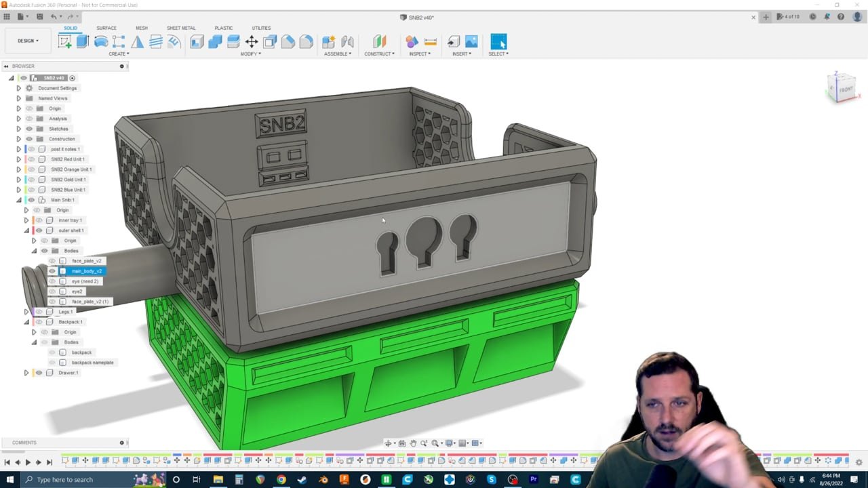Open the Design workspace dropdown
This screenshot has height=488, width=868.
pos(28,41)
